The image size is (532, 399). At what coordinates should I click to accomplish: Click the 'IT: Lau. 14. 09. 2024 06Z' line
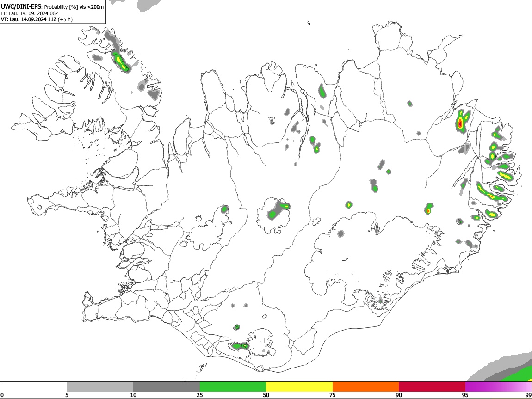[30, 13]
